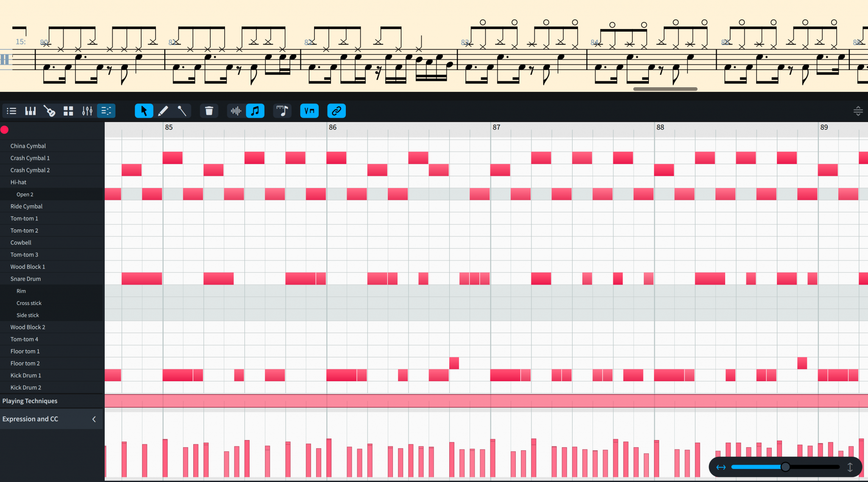Select the Tom-tom 3 row

click(52, 255)
